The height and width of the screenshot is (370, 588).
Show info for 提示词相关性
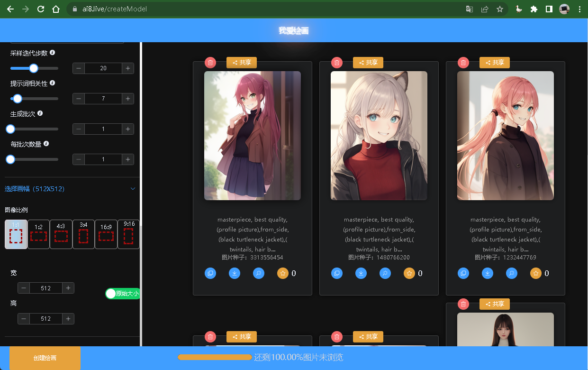coord(52,83)
